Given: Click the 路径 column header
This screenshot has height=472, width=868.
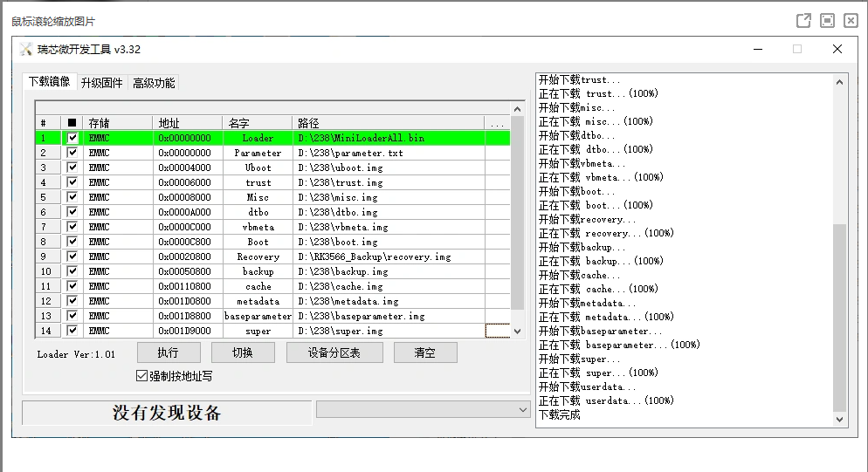Looking at the screenshot, I should 388,123.
